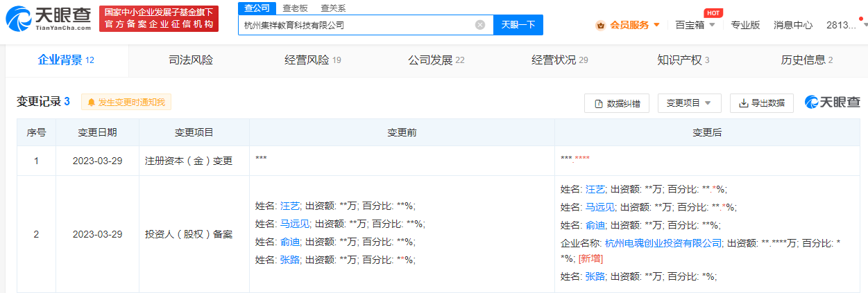Select the 知识产权 tab
Image resolution: width=868 pixels, height=293 pixels.
[683, 60]
